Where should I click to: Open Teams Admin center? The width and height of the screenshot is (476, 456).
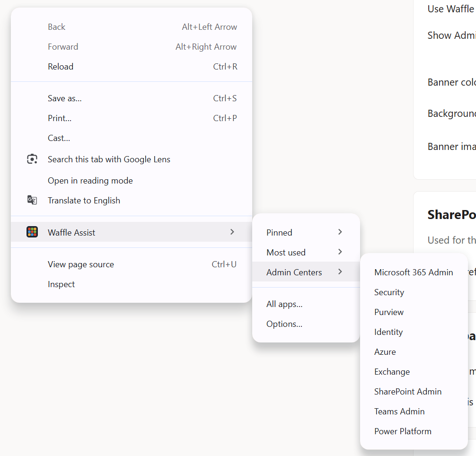point(414,412)
